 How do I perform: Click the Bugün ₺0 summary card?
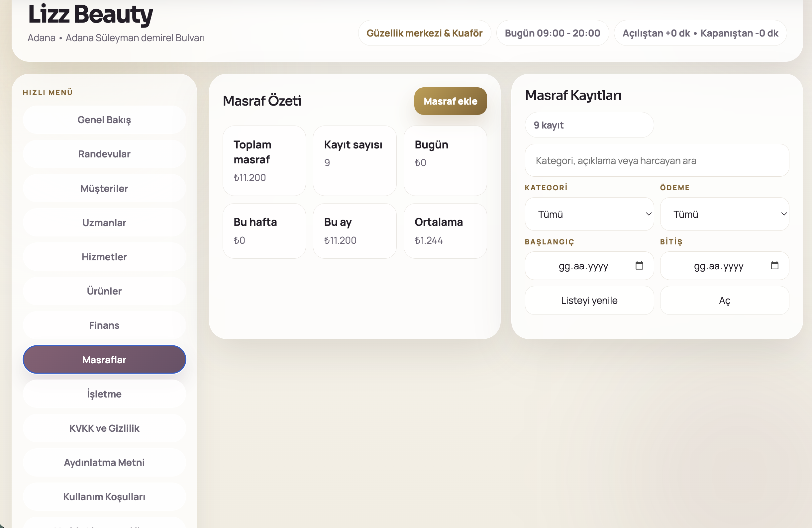click(445, 161)
